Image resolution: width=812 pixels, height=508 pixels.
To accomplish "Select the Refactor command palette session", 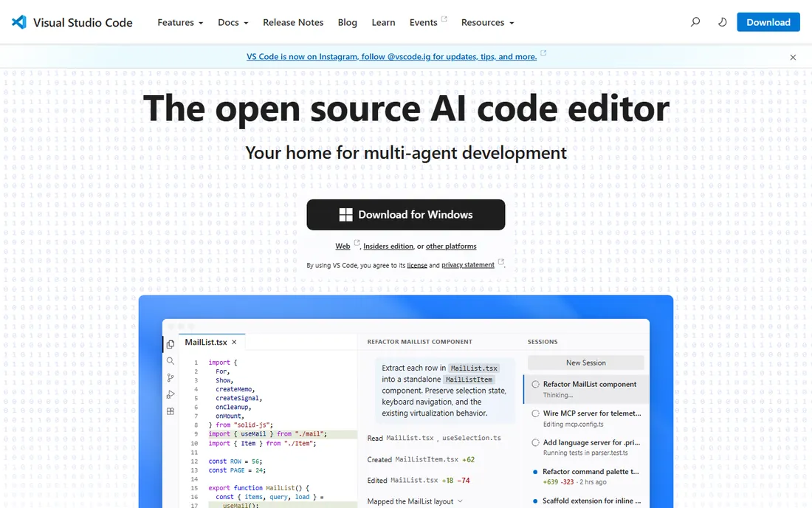I will tap(586, 476).
